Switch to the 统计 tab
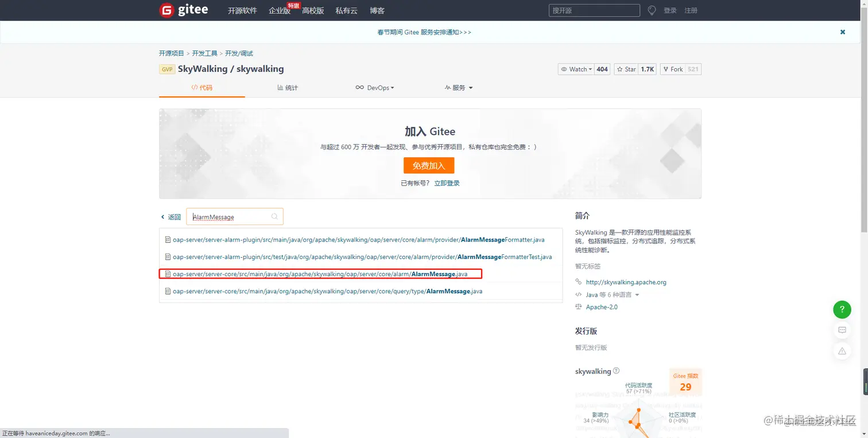 tap(288, 88)
